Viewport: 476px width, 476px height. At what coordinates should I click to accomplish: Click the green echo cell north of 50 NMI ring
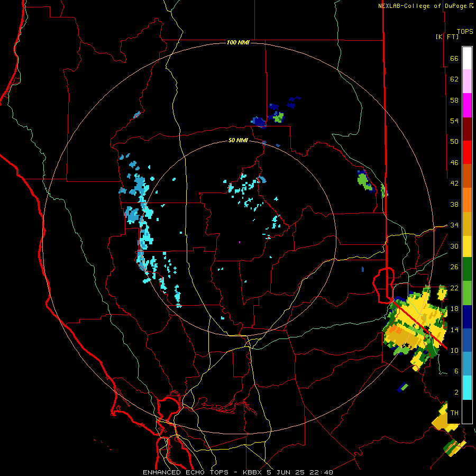(x=278, y=117)
